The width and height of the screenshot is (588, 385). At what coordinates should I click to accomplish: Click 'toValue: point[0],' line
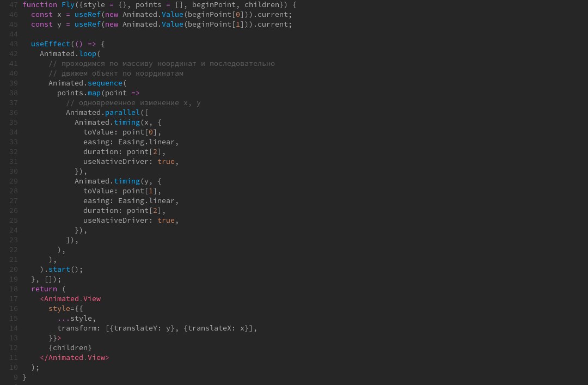click(x=122, y=132)
